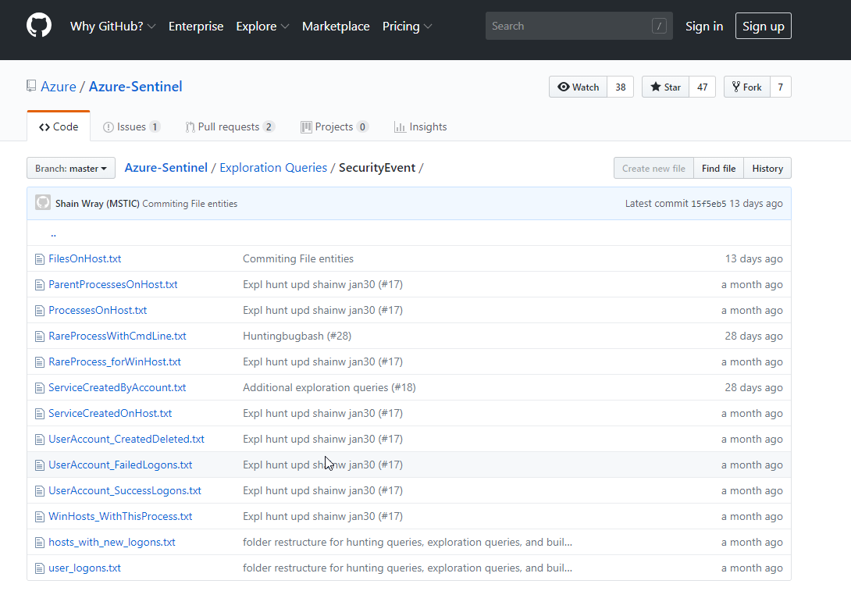The height and width of the screenshot is (616, 851).
Task: Open the Branch: master selector
Action: 71,168
